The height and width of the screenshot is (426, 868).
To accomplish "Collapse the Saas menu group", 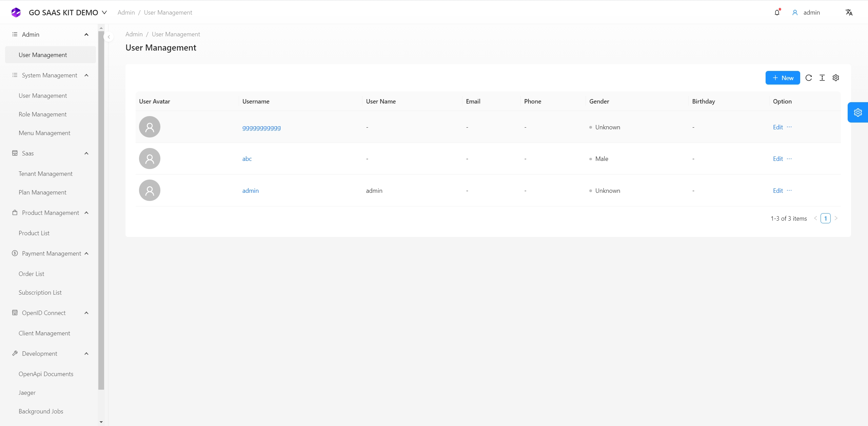I will coord(86,153).
